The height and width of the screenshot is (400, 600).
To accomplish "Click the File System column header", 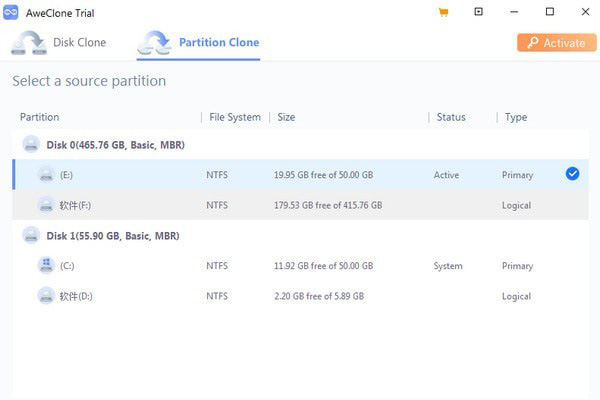I will pyautogui.click(x=235, y=117).
